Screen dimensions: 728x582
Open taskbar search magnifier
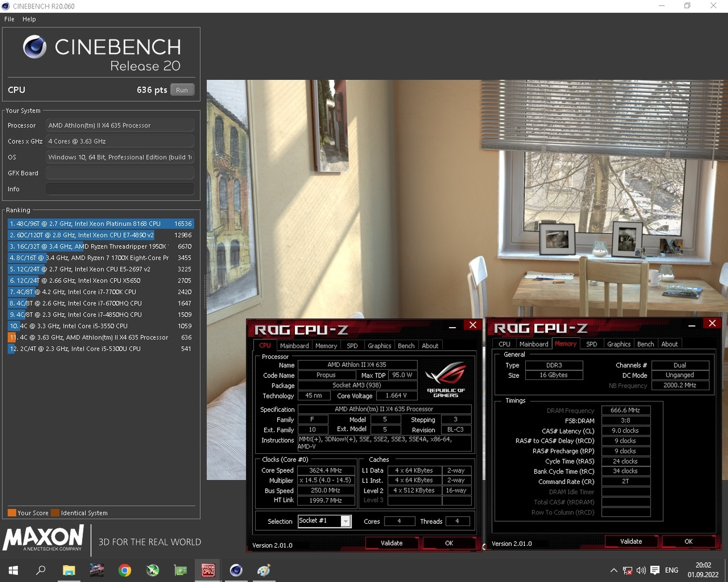(x=40, y=570)
